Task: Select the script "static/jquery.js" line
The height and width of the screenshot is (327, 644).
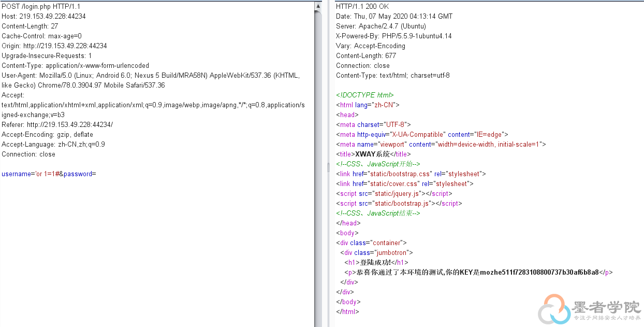Action: (x=394, y=193)
